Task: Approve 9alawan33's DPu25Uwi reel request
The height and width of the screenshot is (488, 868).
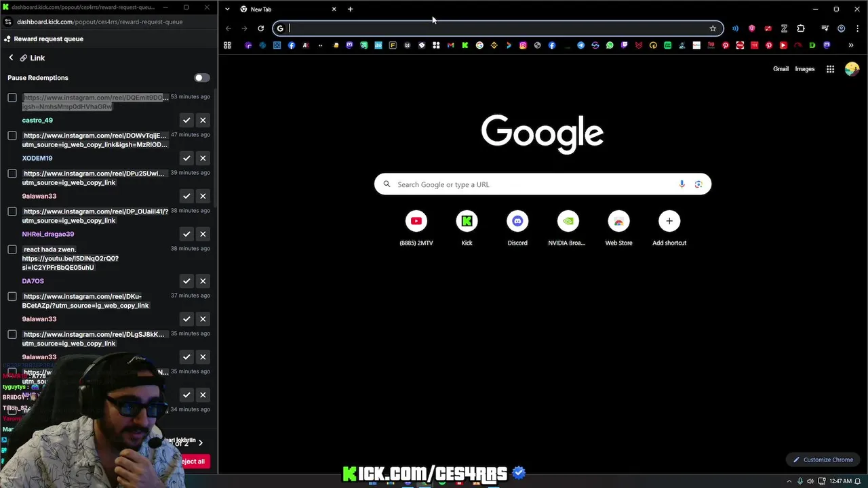Action: click(186, 196)
